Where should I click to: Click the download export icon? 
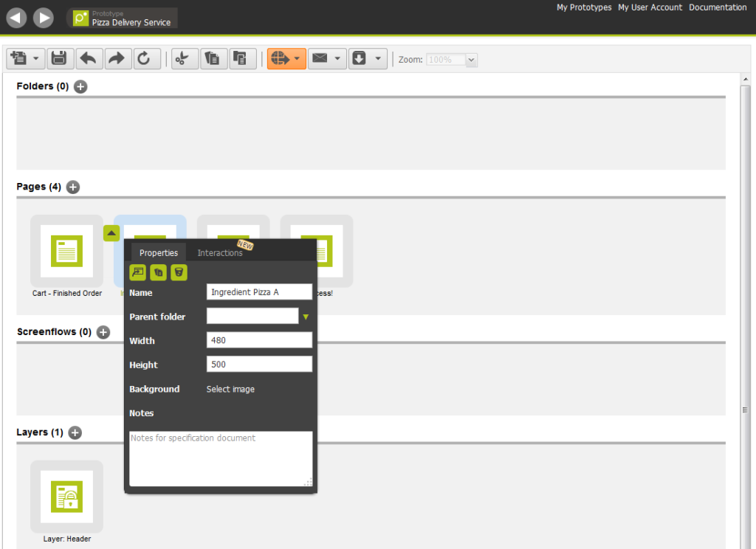coord(360,59)
